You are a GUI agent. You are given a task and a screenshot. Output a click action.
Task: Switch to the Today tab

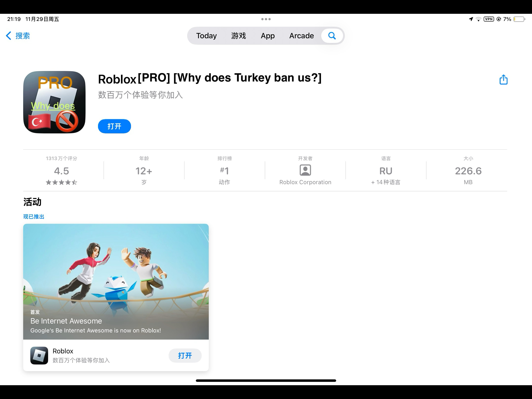tap(206, 36)
